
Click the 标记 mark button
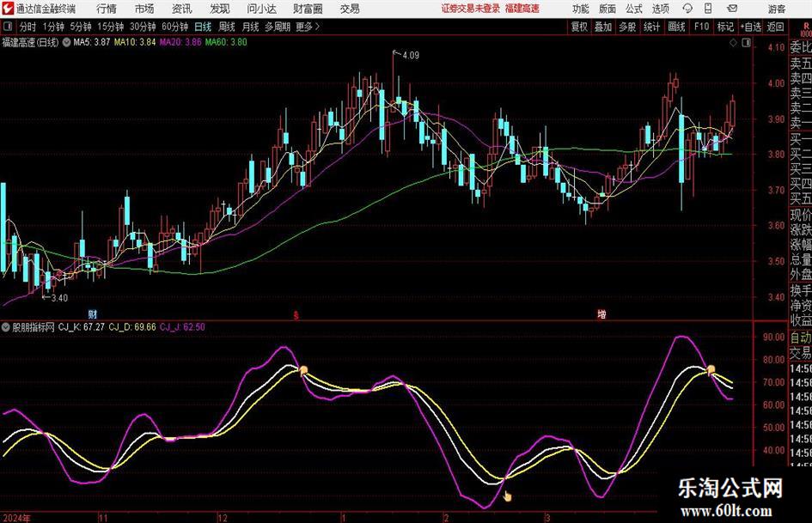(x=725, y=27)
